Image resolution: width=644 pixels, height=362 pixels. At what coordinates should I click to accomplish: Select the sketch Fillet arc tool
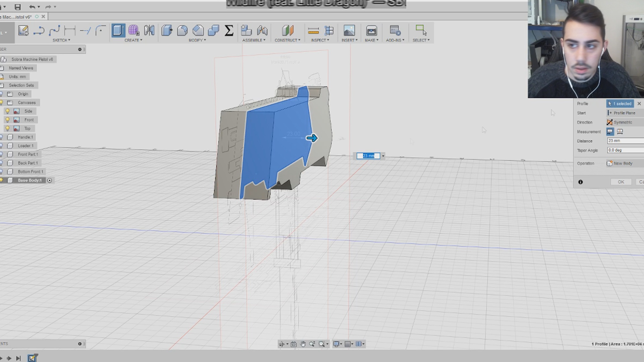click(101, 31)
